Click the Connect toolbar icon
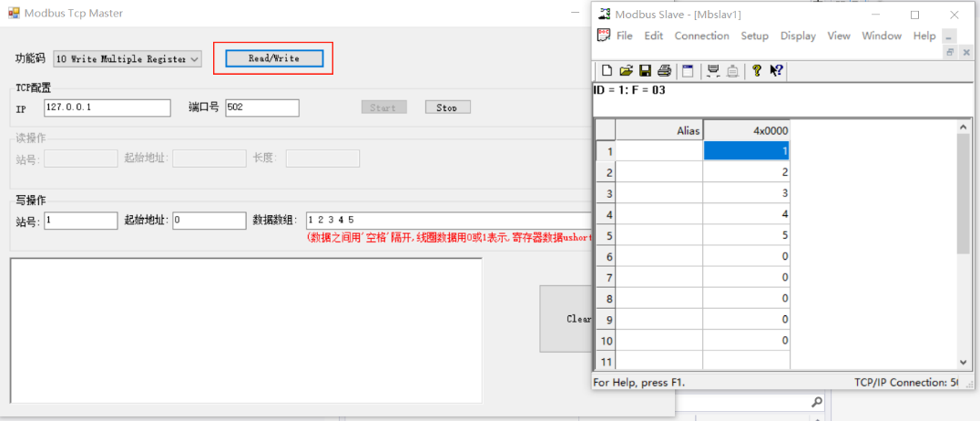 coord(713,71)
